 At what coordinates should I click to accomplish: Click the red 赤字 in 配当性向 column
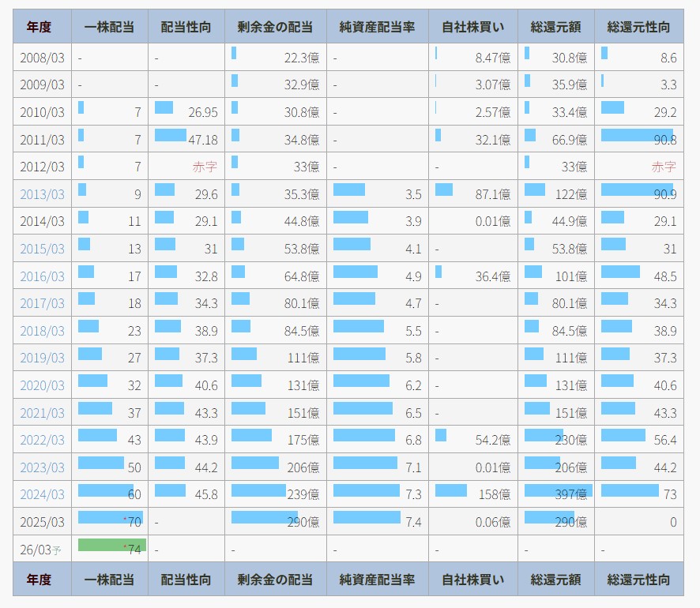point(205,167)
